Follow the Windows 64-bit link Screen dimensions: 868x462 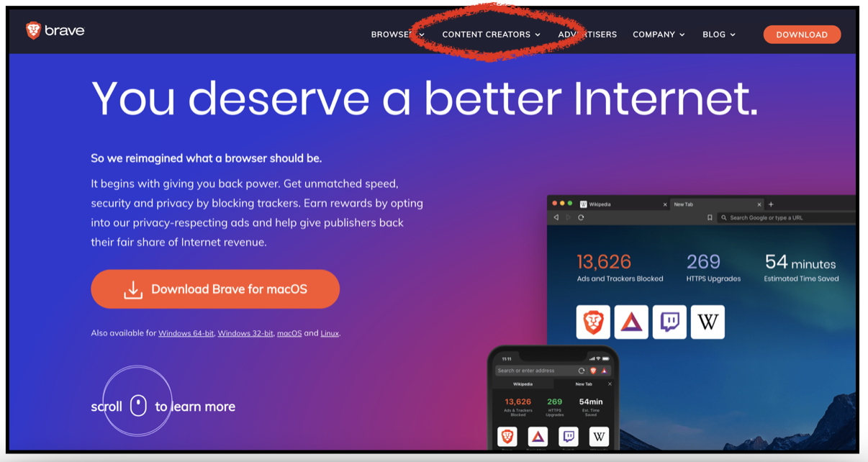point(186,333)
